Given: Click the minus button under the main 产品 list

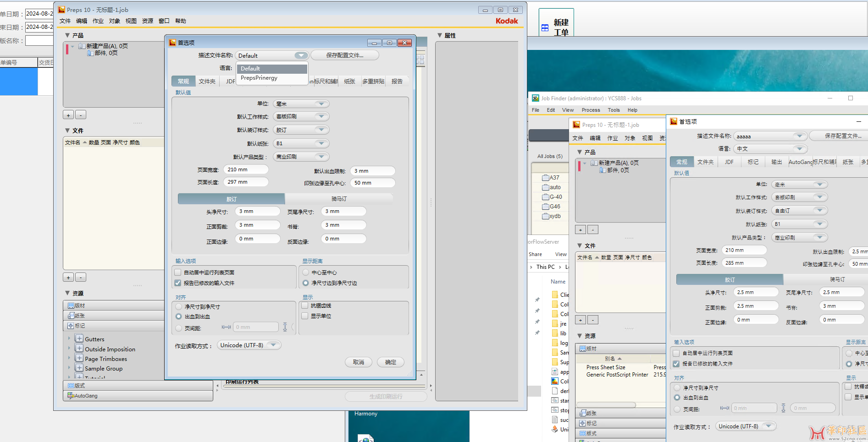Looking at the screenshot, I should (x=81, y=115).
